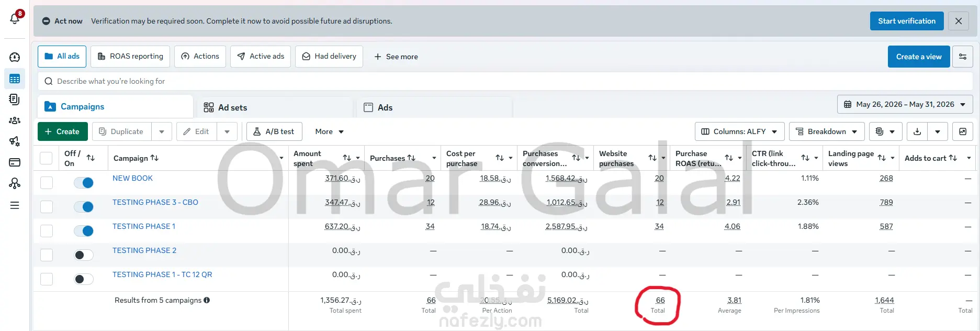Turn on the TESTING PHASE 2 toggle
The width and height of the screenshot is (980, 331).
click(x=84, y=255)
